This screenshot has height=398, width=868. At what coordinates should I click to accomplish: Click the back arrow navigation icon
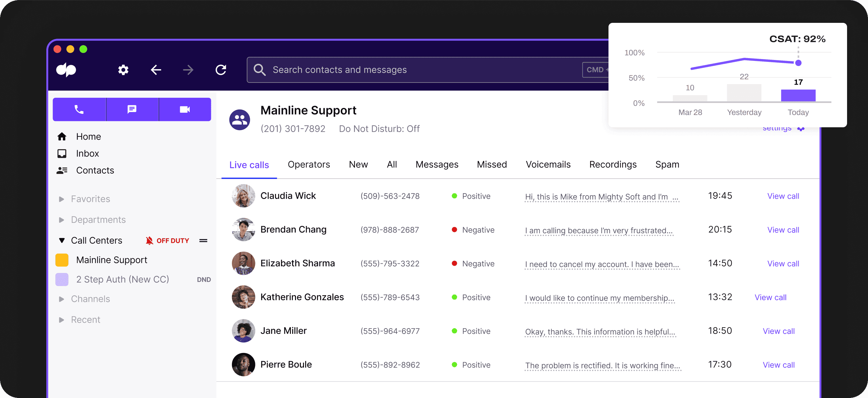[156, 70]
